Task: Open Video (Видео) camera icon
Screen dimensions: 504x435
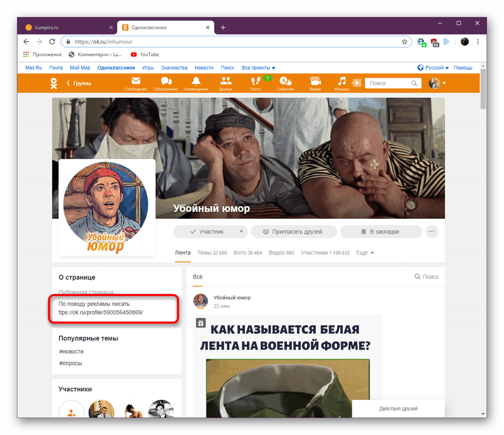Action: coord(315,83)
